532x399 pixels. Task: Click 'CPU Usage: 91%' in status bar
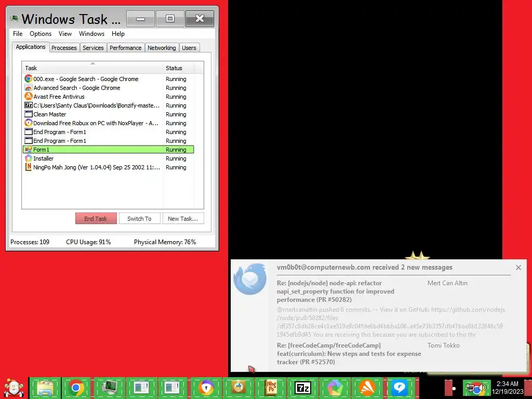[x=88, y=242]
